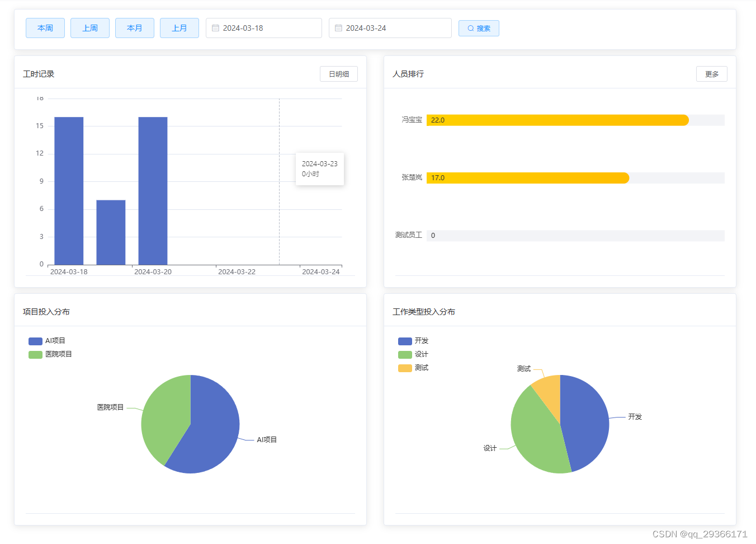Click the 工时记录 panel title

(x=39, y=74)
